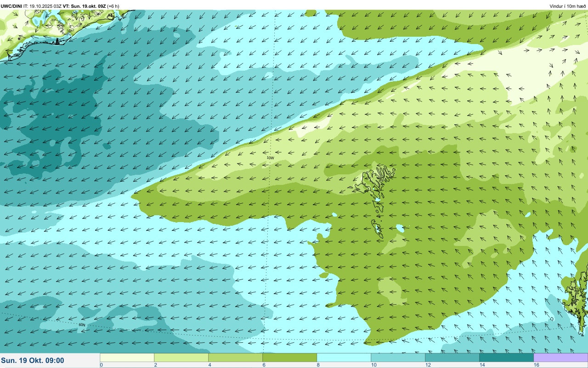Click the medium green 4–6 legend swatch

235,357
